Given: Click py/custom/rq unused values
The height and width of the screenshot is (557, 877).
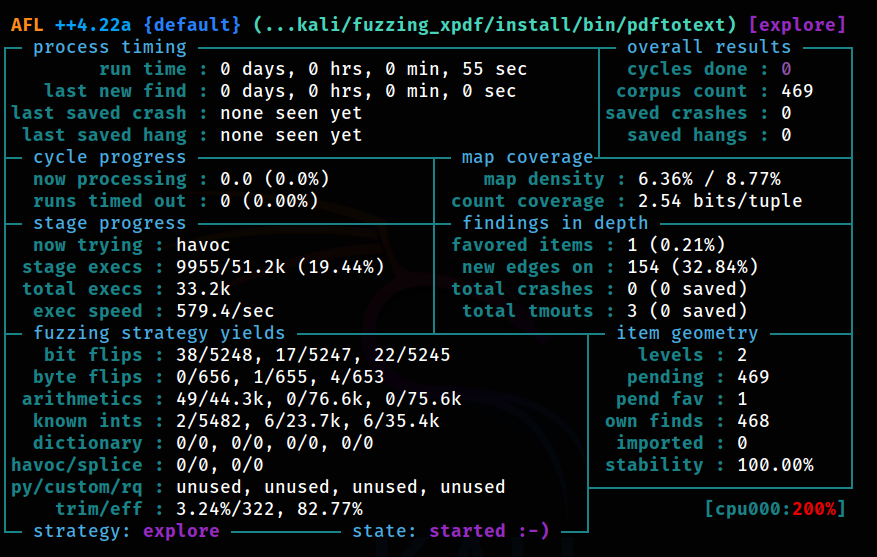Looking at the screenshot, I should click(341, 487).
